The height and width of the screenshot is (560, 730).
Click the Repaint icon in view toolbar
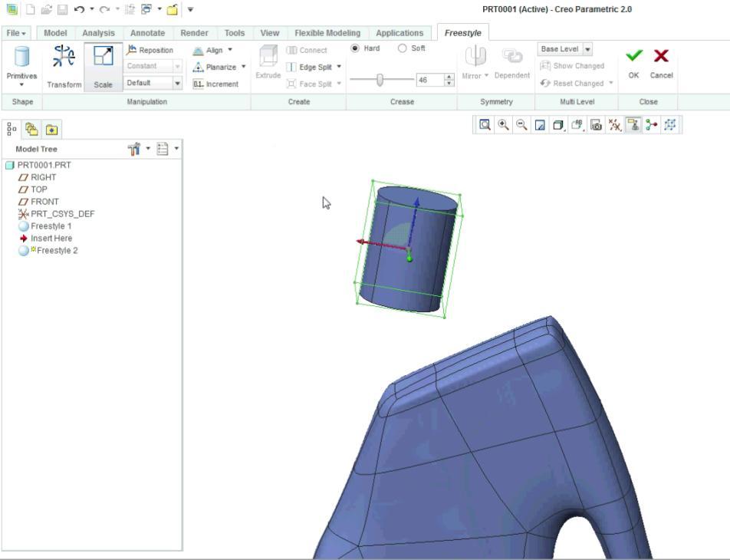click(x=540, y=125)
